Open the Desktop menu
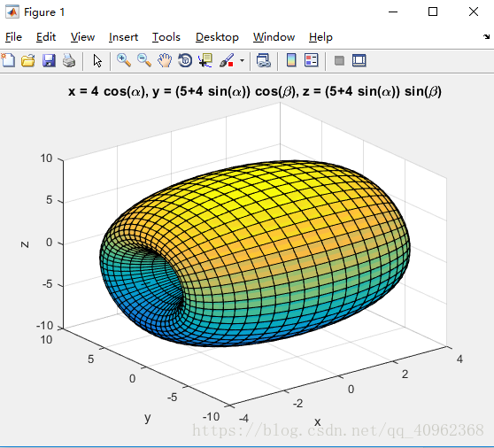 [217, 37]
